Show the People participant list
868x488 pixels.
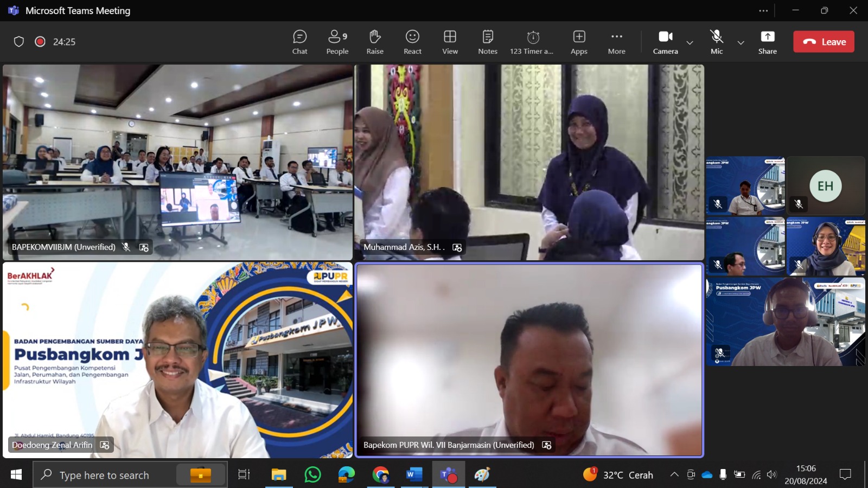[337, 42]
